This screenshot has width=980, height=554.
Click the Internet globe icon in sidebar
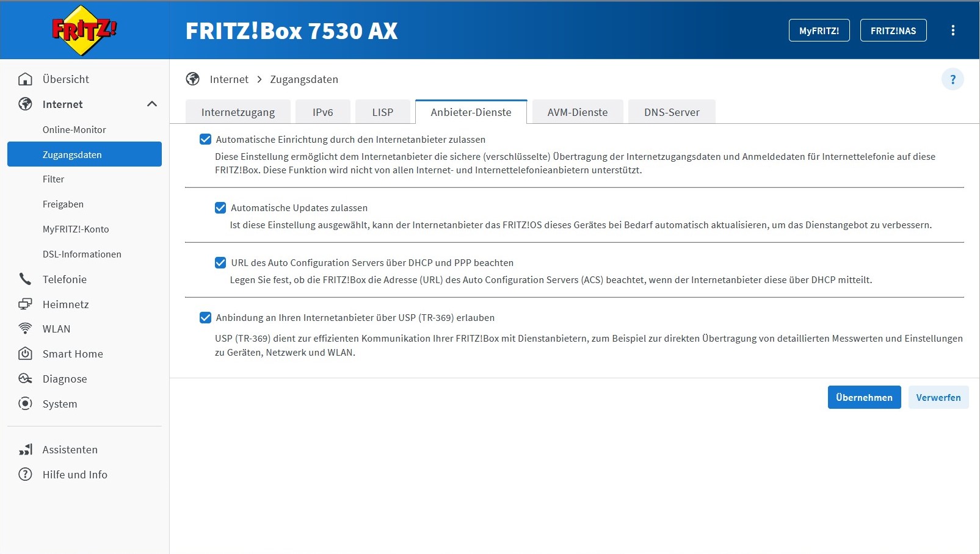point(25,104)
